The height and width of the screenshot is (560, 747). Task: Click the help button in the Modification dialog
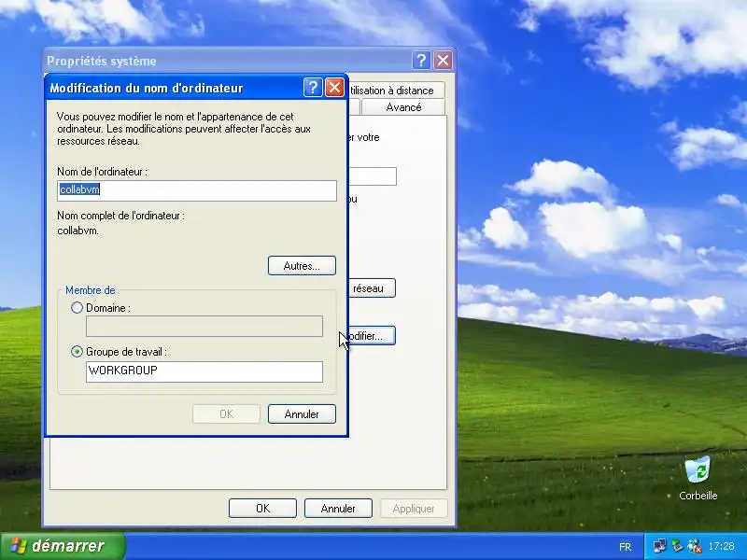click(x=313, y=88)
